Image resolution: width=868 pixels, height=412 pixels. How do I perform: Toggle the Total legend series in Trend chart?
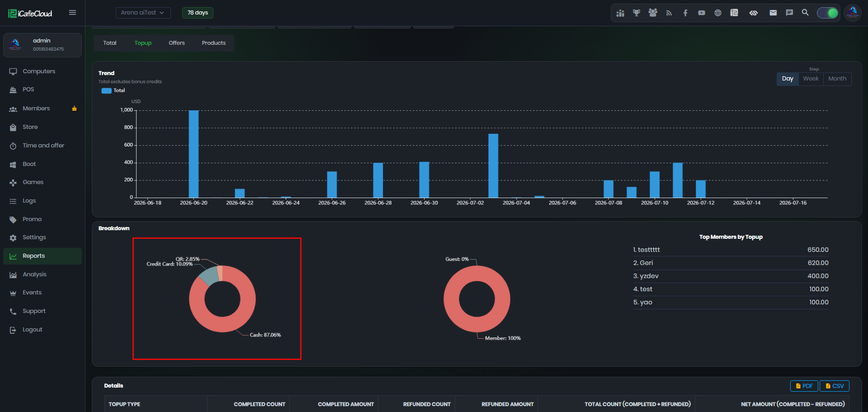point(113,90)
